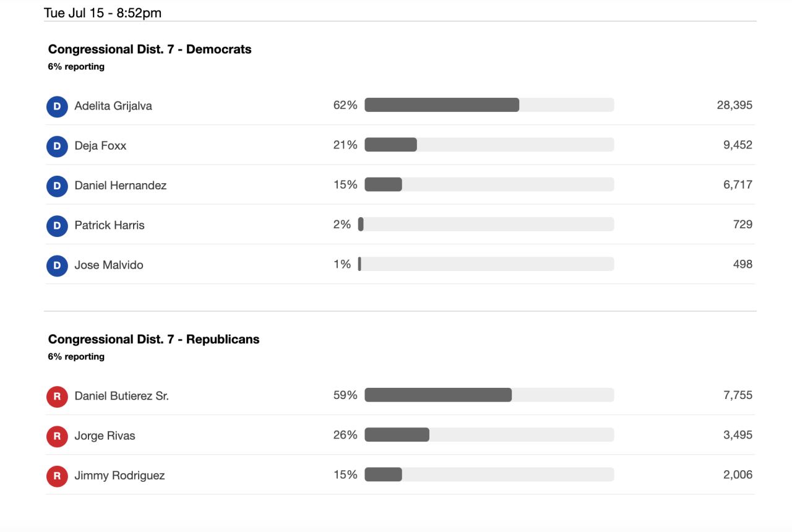Click Jorge Rivas's results progress bar
The width and height of the screenshot is (792, 532).
[489, 435]
